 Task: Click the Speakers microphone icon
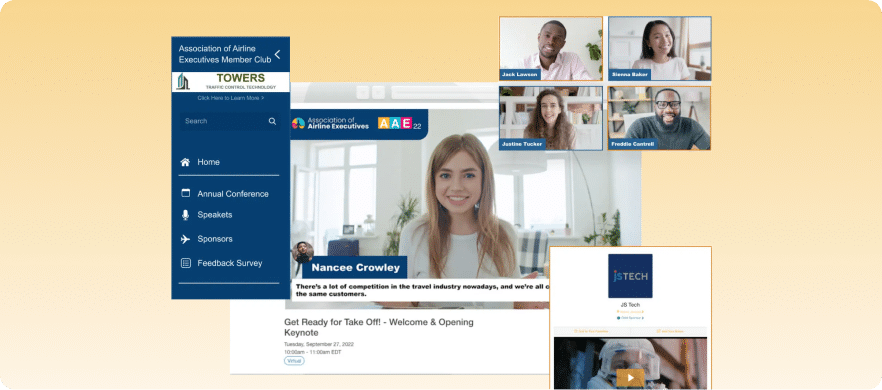pyautogui.click(x=185, y=214)
